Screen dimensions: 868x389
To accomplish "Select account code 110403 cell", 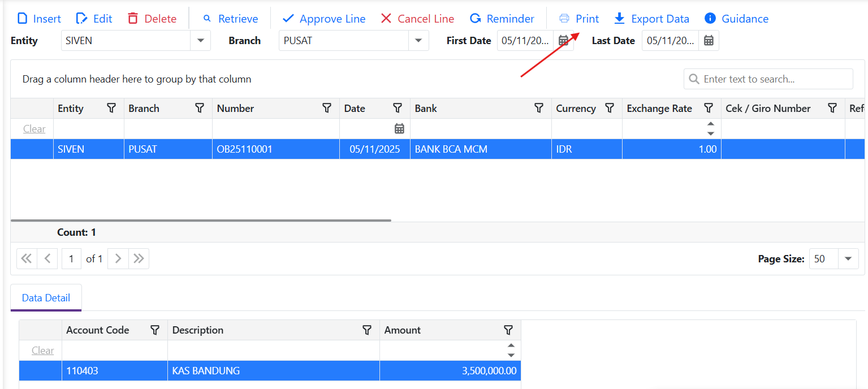I will [x=115, y=371].
